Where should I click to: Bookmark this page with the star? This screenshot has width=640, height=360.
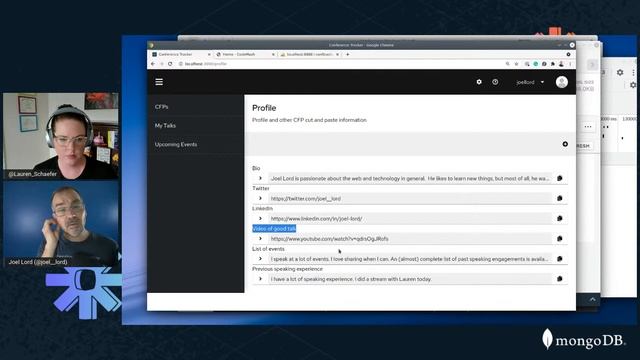coord(516,64)
